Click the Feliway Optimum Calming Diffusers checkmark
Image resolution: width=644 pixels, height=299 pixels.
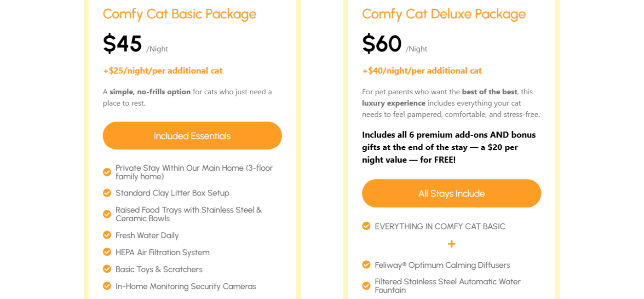pos(366,264)
